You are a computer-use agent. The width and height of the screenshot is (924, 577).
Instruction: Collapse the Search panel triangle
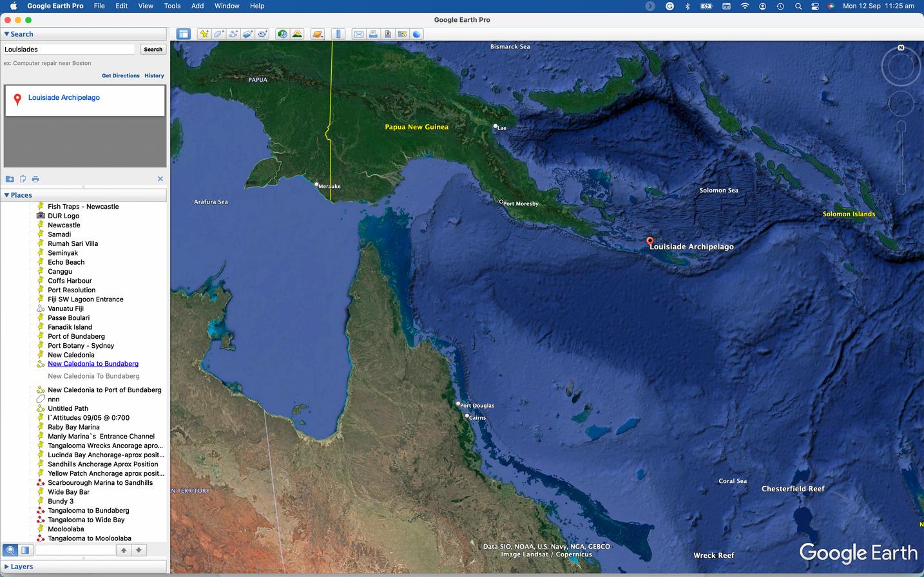[7, 34]
